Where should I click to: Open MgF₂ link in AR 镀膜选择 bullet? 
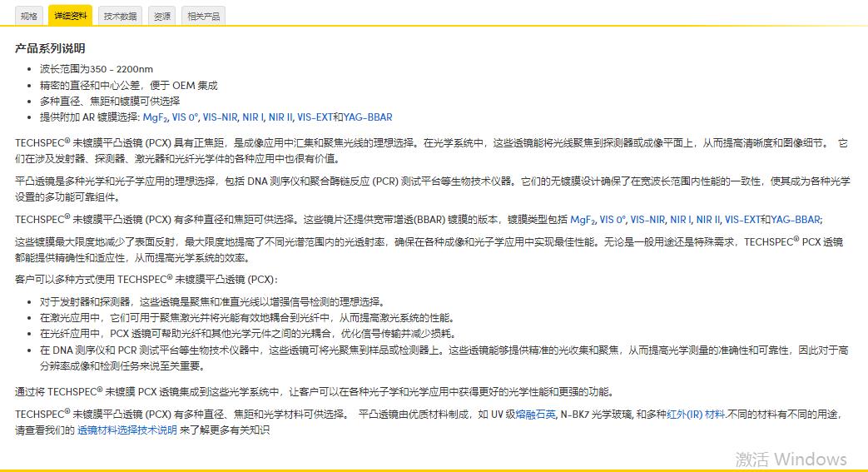[x=155, y=117]
